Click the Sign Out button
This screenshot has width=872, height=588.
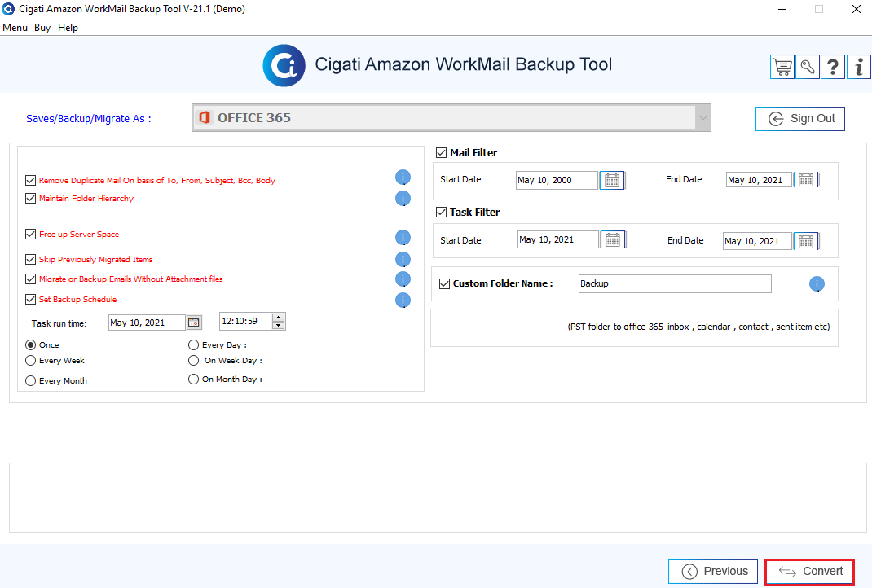[799, 119]
